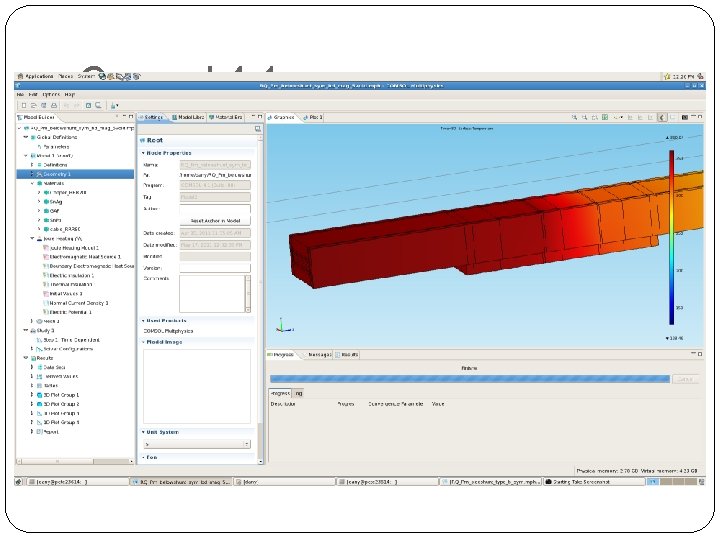Click the Report node icon
This screenshot has width=720, height=540.
[39, 432]
